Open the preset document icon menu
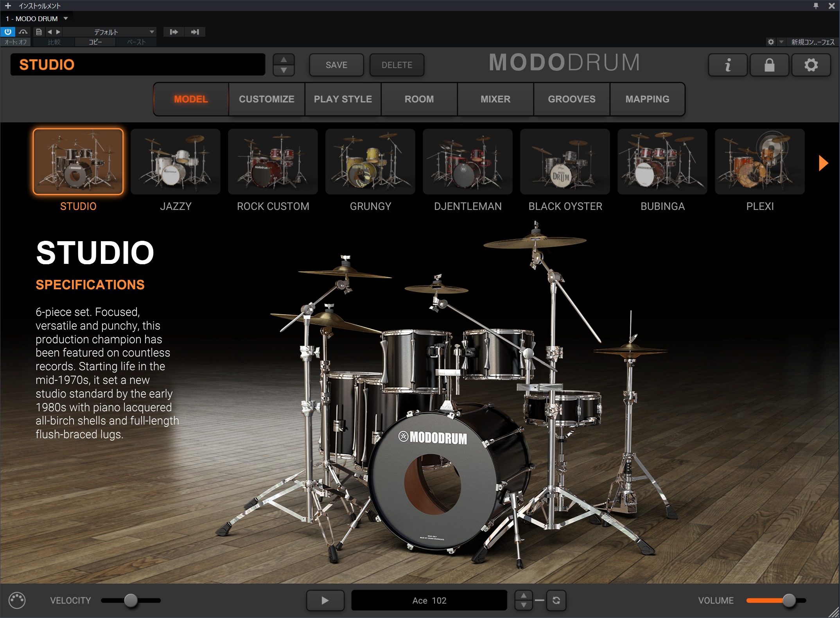 click(39, 32)
